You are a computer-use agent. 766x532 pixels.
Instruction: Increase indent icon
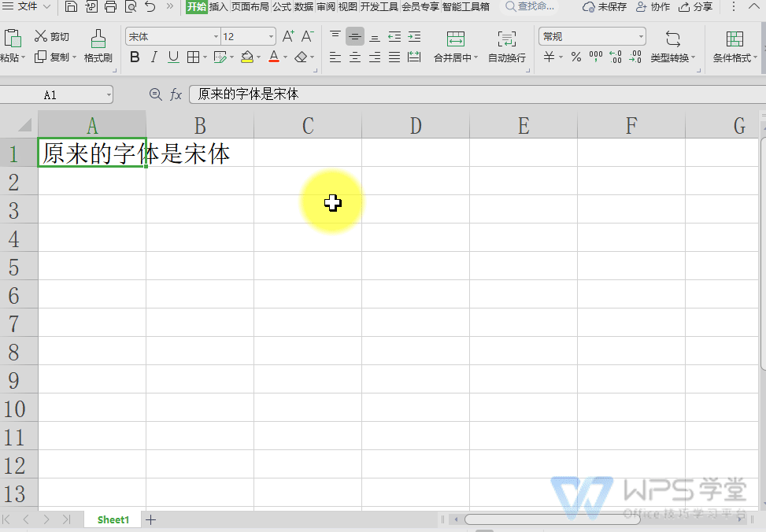point(414,36)
